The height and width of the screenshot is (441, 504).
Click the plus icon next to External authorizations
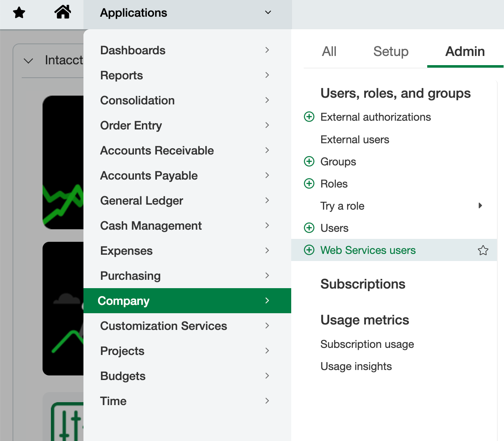tap(309, 117)
